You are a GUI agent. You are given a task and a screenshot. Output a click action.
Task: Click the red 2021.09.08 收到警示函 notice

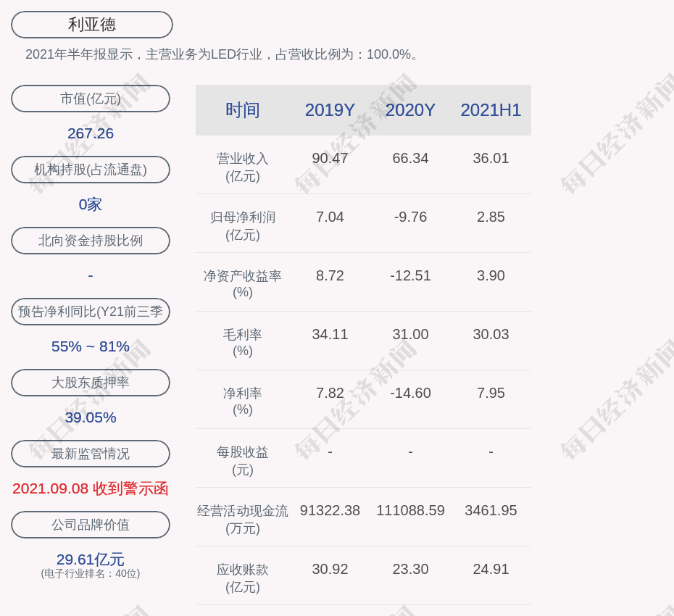point(91,488)
